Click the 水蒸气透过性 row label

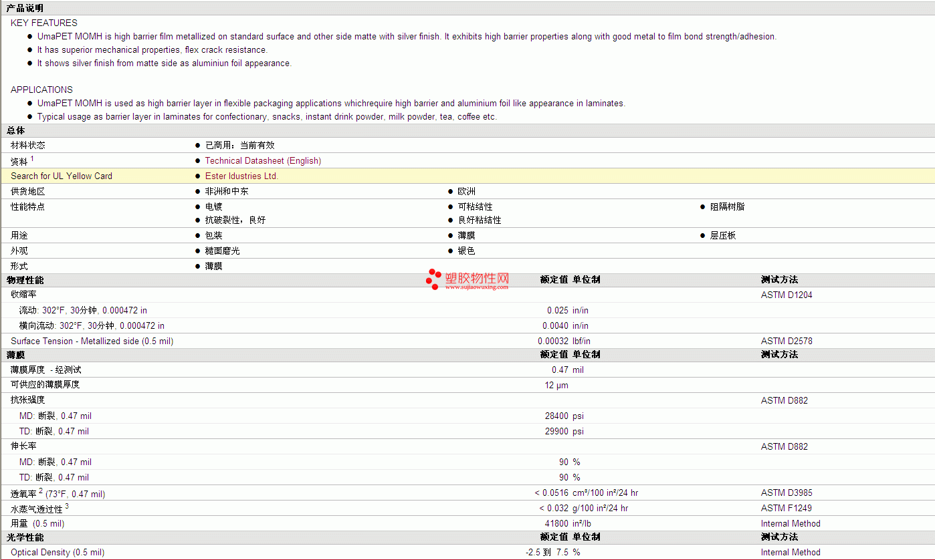pos(39,508)
